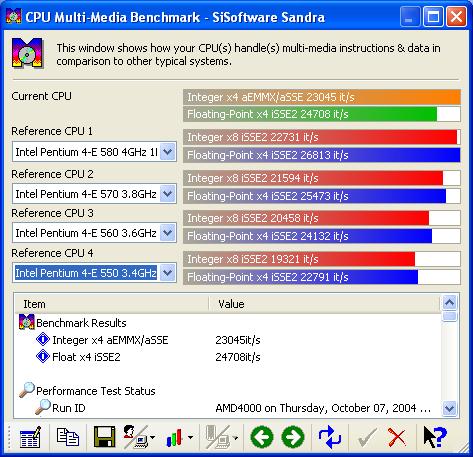This screenshot has height=457, width=473.
Task: Click the Reference CPU 1 label
Action: pyautogui.click(x=52, y=131)
